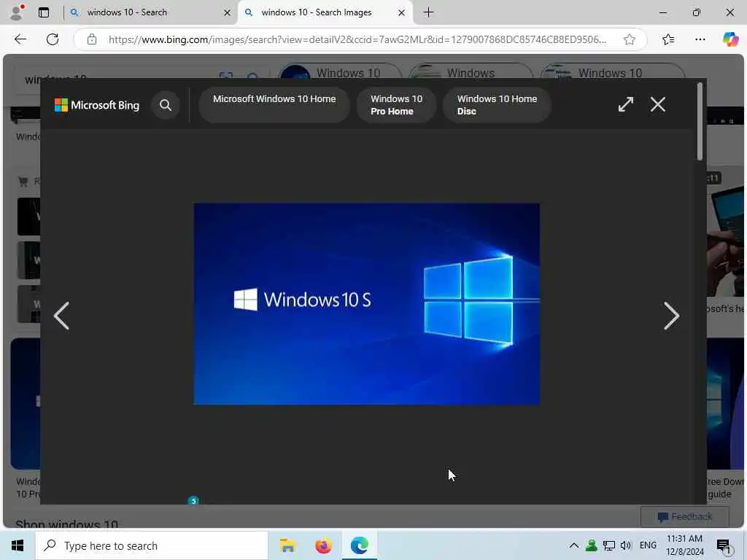Close the image detail viewer
Viewport: 747px width, 560px height.
658,104
